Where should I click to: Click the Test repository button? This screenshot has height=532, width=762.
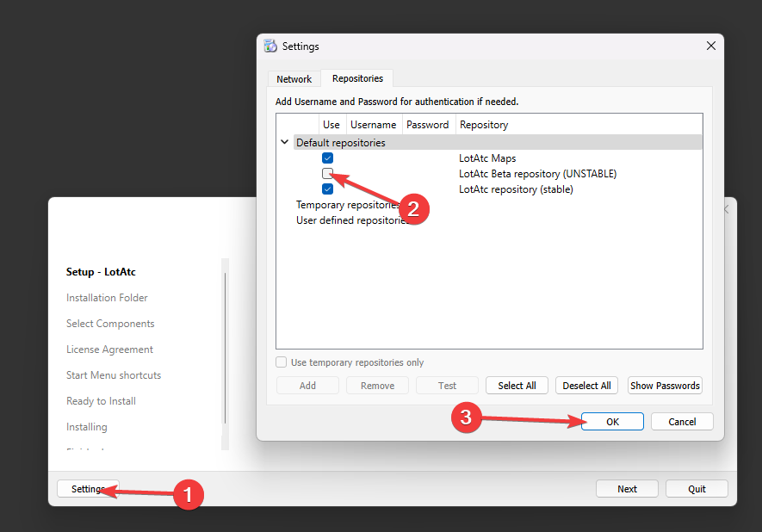click(x=447, y=386)
